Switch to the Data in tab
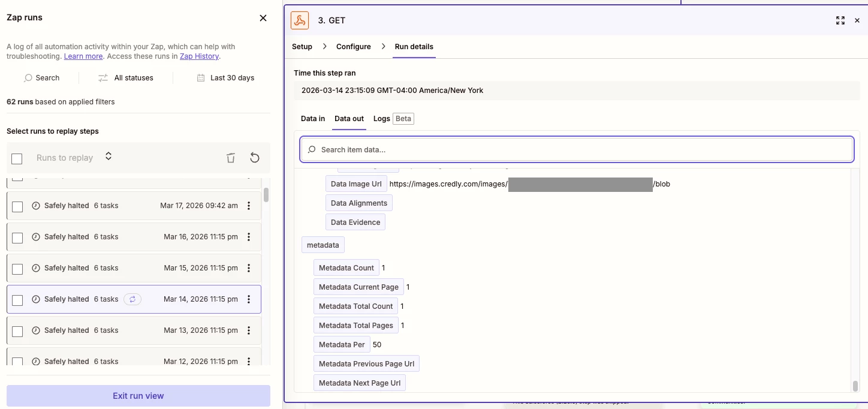The image size is (868, 409). 313,119
